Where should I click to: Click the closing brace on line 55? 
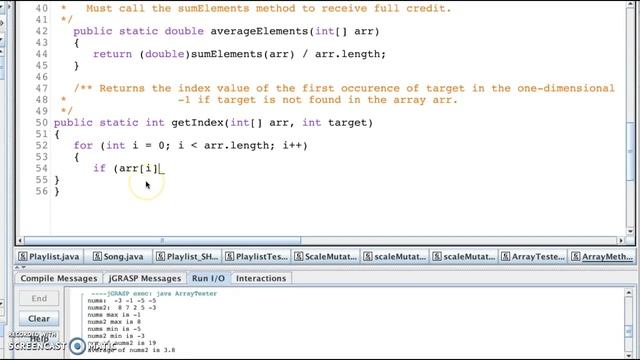tap(57, 180)
